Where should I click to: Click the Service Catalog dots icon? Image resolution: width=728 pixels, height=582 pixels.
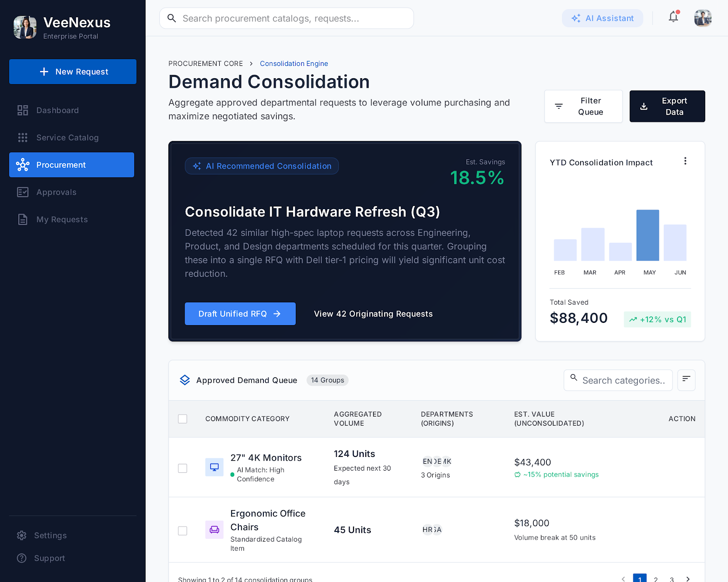(x=23, y=137)
